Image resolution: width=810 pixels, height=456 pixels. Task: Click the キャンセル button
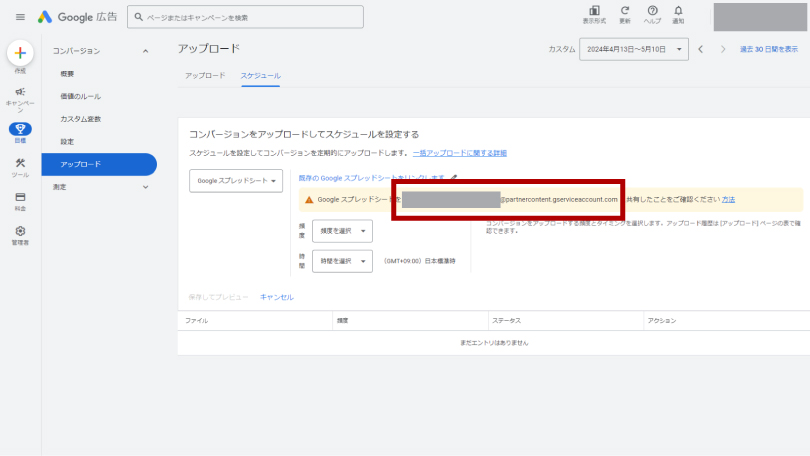pyautogui.click(x=277, y=297)
